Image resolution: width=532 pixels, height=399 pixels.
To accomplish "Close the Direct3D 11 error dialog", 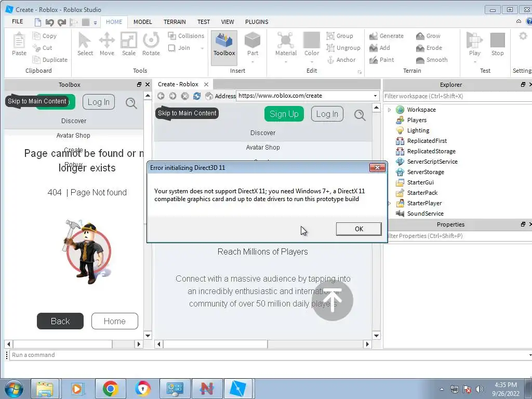I will point(377,168).
